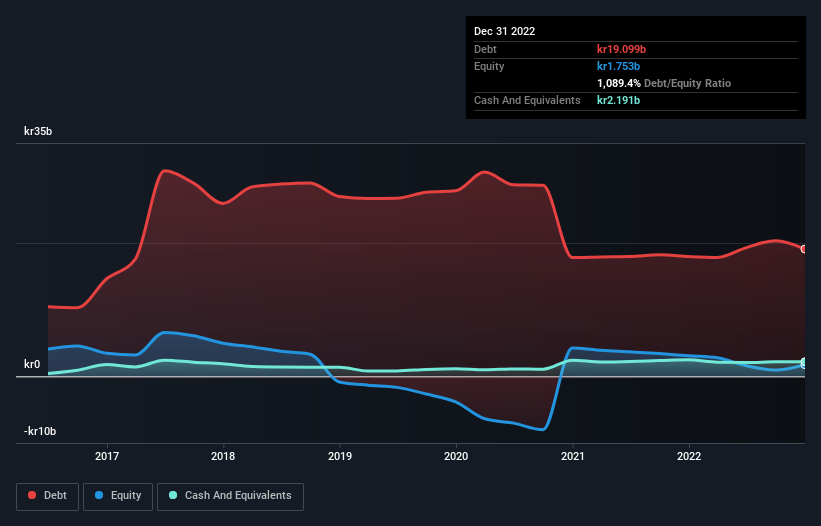This screenshot has height=526, width=821.
Task: Select the 2017 x-axis label
Action: pyautogui.click(x=107, y=456)
